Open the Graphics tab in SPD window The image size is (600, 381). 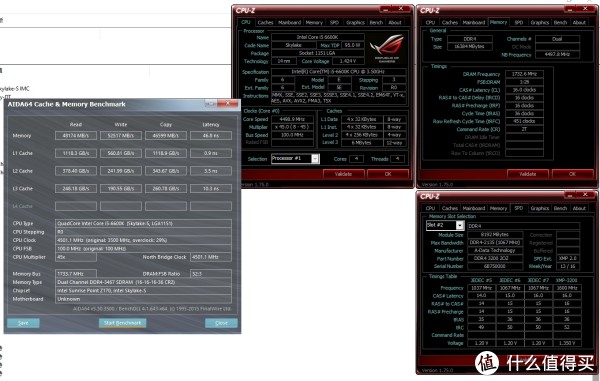coord(540,208)
